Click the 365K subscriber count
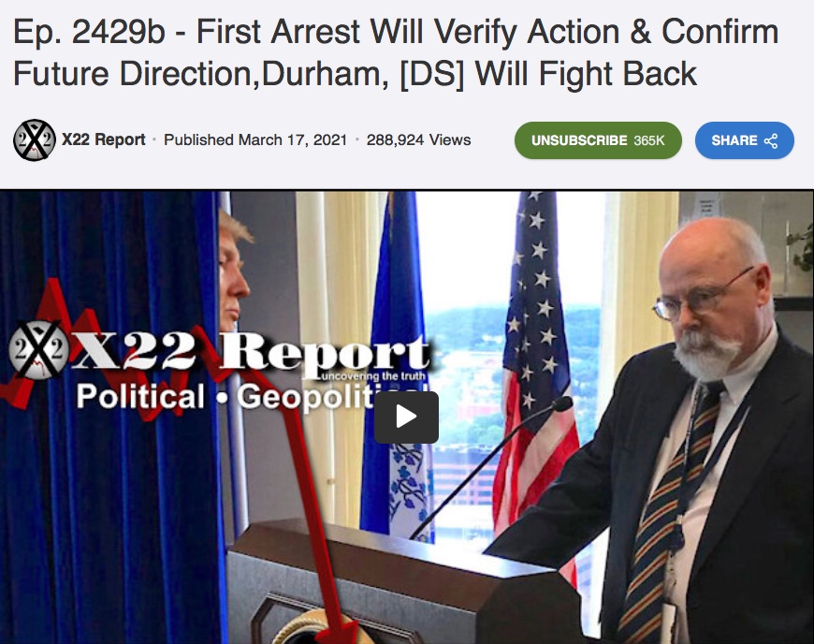The image size is (814, 644). click(x=649, y=140)
